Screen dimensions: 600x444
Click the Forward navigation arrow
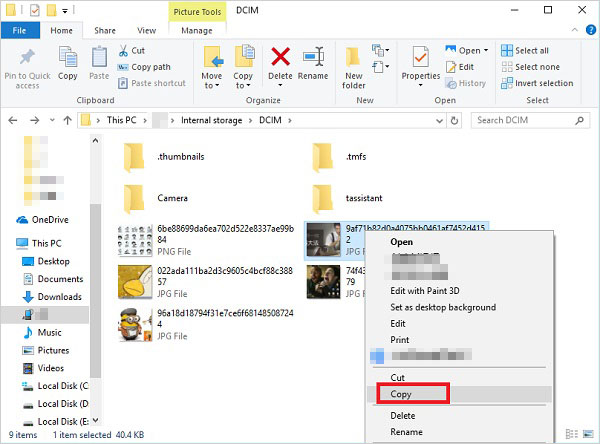click(x=34, y=121)
